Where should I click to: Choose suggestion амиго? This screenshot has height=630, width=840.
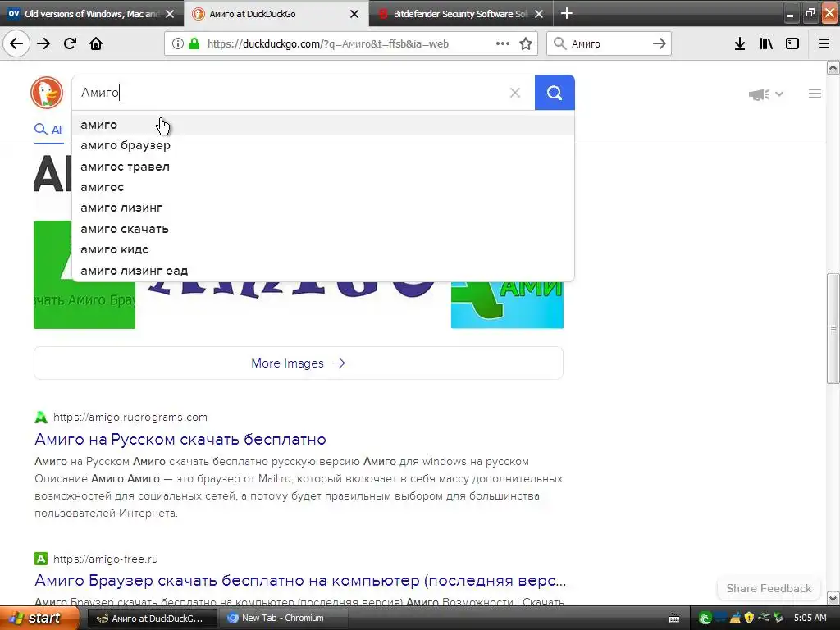323,125
